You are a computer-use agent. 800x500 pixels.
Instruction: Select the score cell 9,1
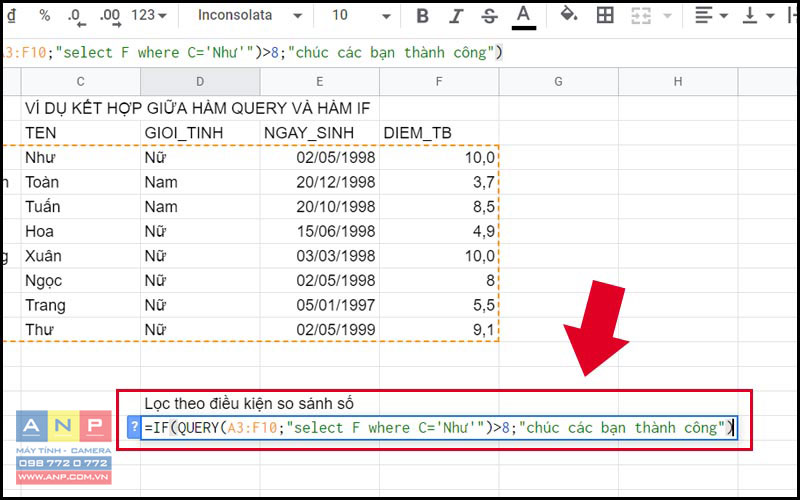[439, 330]
